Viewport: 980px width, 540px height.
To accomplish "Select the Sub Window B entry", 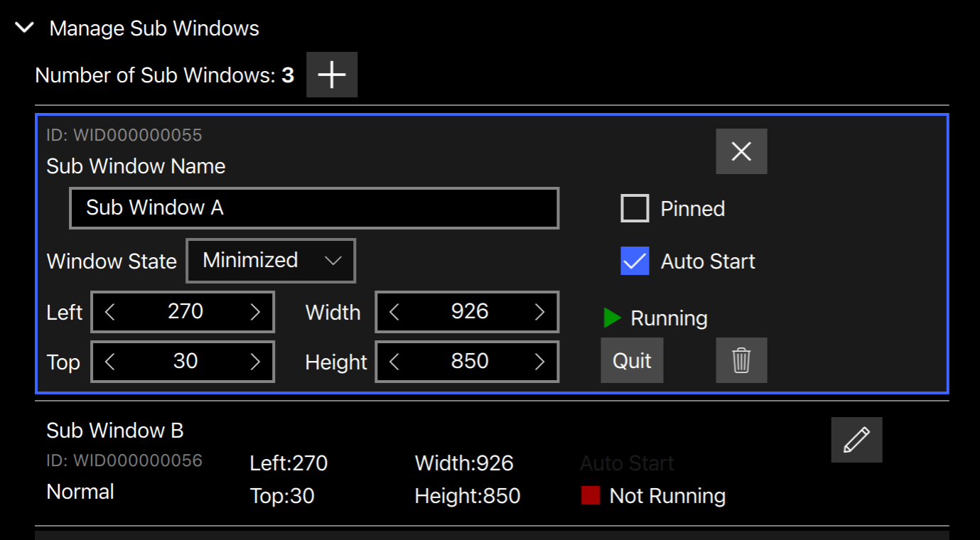I will point(115,431).
